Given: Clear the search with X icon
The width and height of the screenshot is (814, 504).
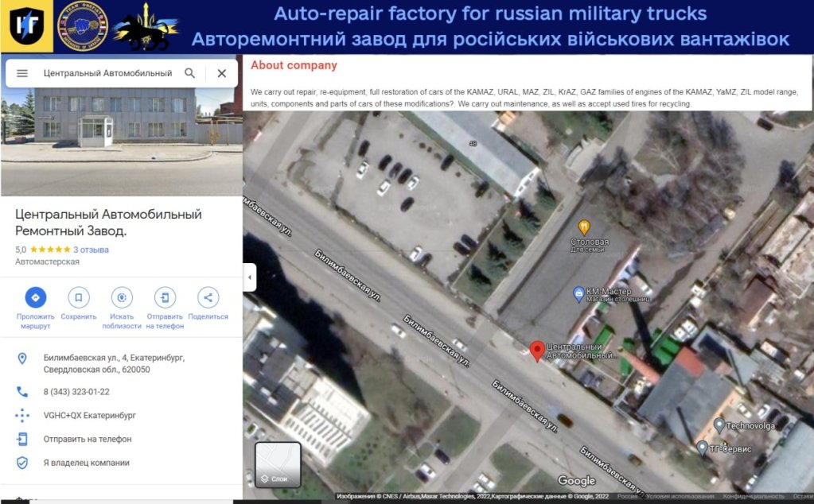Looking at the screenshot, I should 221,73.
